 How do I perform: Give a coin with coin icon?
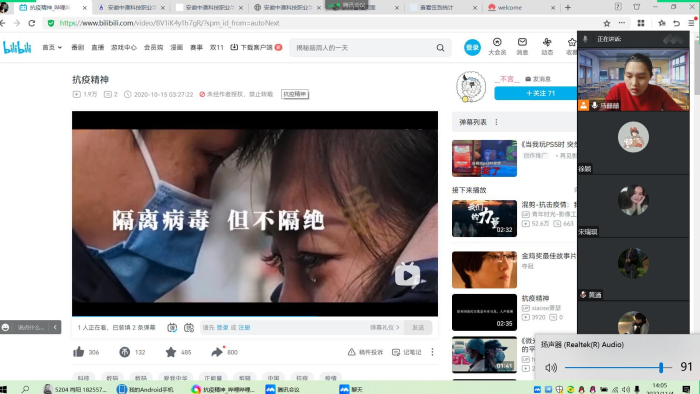(125, 352)
